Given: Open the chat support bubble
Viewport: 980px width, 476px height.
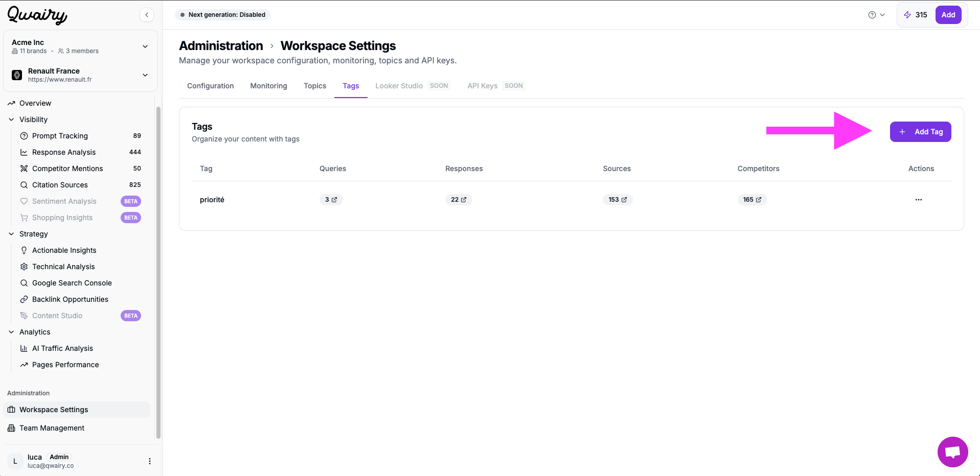Looking at the screenshot, I should (953, 452).
